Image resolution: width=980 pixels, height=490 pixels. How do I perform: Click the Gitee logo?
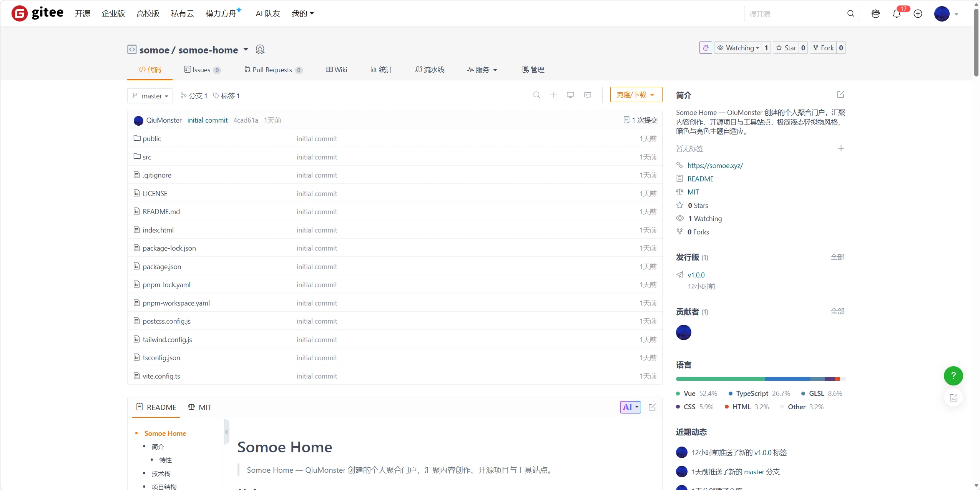click(37, 13)
